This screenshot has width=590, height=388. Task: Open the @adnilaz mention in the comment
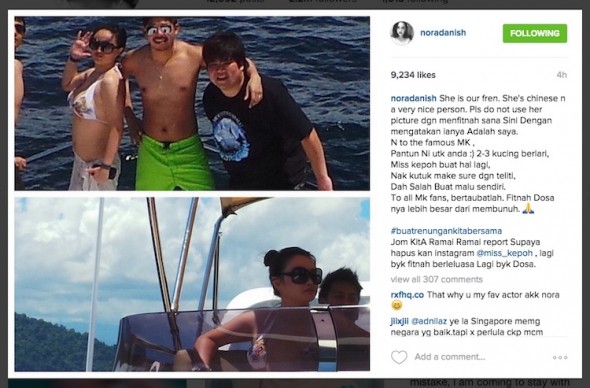[x=429, y=321]
